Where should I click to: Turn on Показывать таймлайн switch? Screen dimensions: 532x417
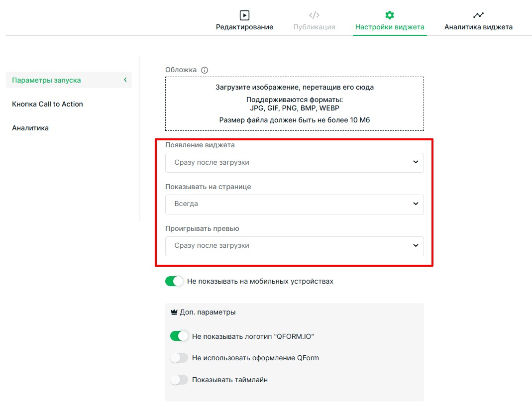tap(179, 380)
